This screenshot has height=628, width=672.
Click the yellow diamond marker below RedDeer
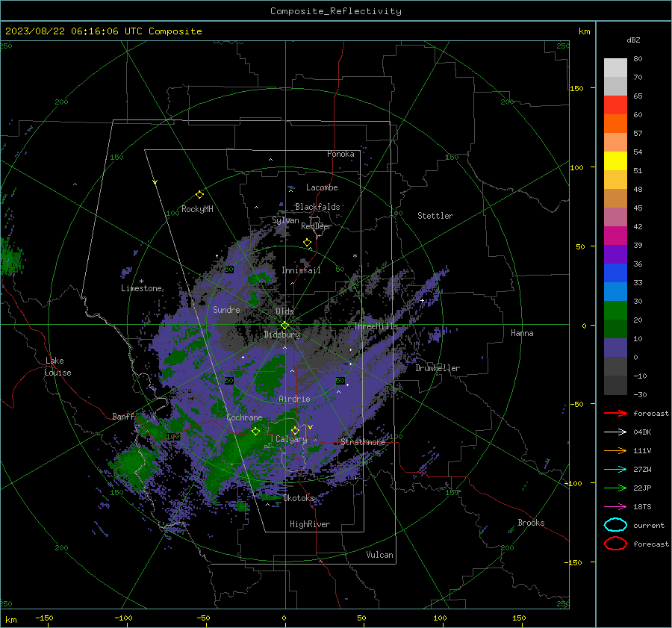click(307, 243)
